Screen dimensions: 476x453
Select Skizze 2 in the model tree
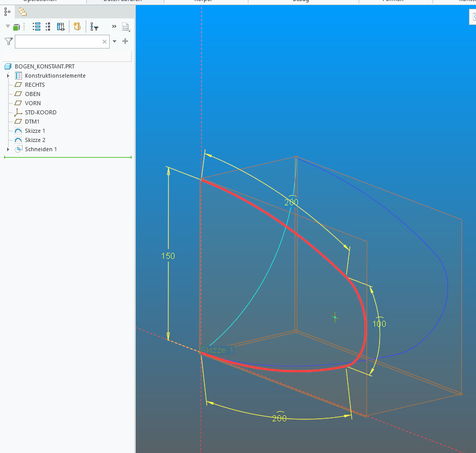pyautogui.click(x=35, y=140)
